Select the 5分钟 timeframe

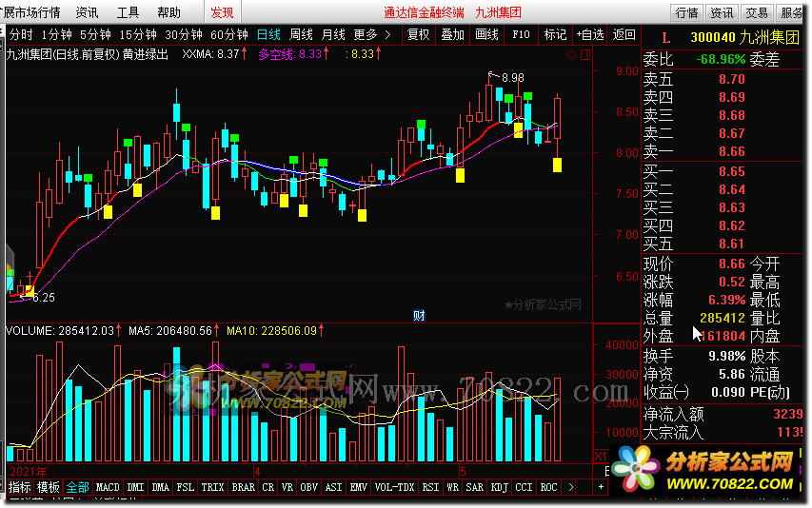95,34
